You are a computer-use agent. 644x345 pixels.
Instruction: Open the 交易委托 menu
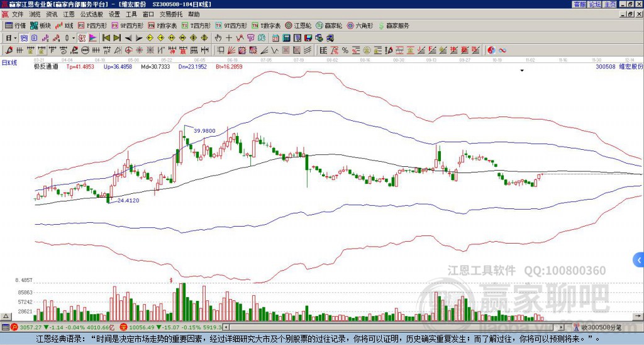pyautogui.click(x=171, y=14)
